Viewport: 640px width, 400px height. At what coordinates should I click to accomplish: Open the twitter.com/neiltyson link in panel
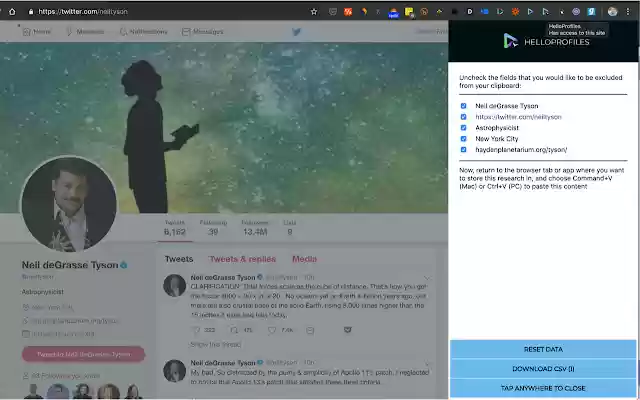(518, 117)
